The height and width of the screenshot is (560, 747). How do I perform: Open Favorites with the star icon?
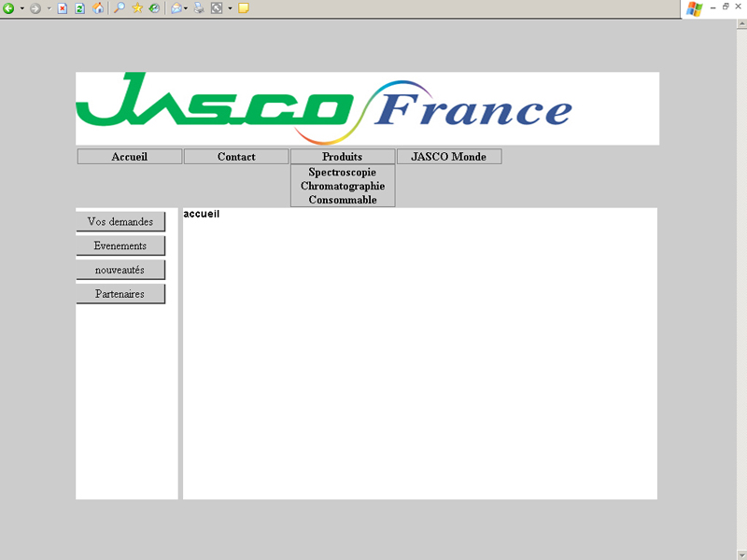coord(137,7)
